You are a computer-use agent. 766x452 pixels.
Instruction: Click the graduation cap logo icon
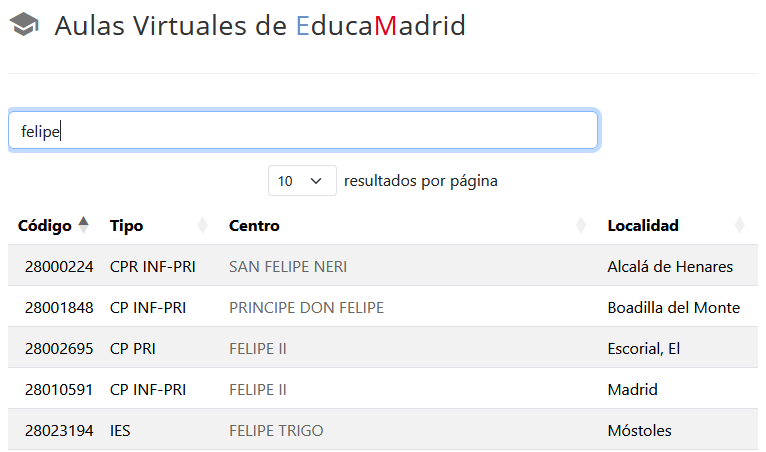(24, 26)
